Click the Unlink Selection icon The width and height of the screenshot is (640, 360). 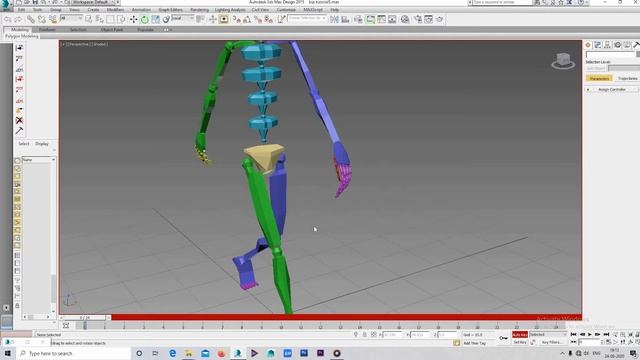click(x=42, y=19)
